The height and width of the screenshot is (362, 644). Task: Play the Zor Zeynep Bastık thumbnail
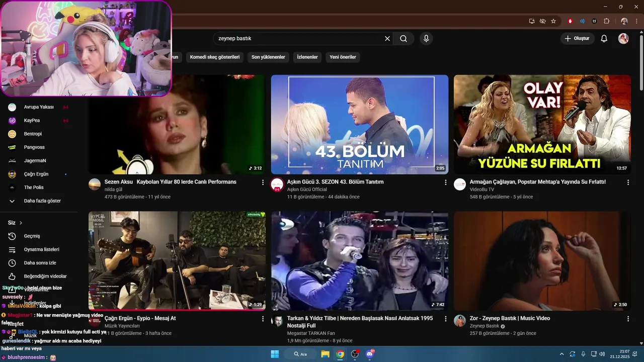(x=542, y=260)
